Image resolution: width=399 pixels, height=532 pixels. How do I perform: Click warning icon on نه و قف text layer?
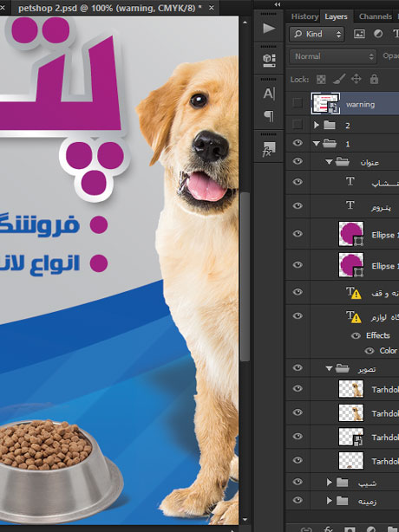point(356,295)
